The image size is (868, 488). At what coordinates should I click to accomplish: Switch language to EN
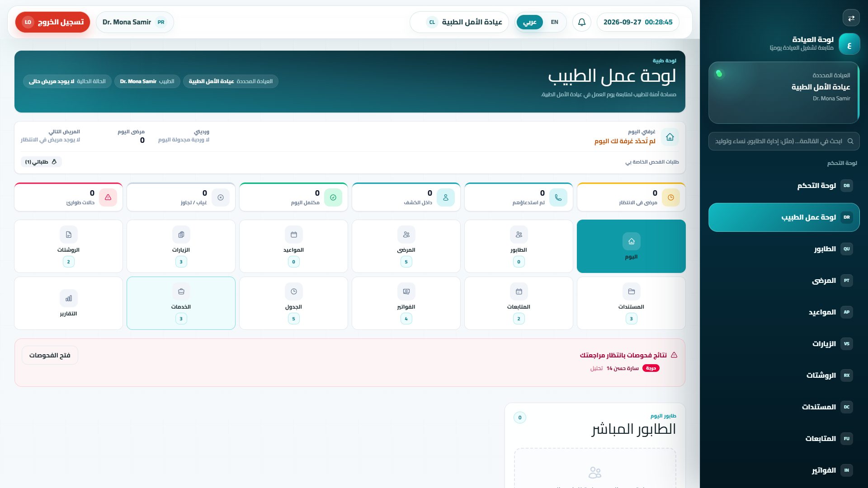[554, 22]
